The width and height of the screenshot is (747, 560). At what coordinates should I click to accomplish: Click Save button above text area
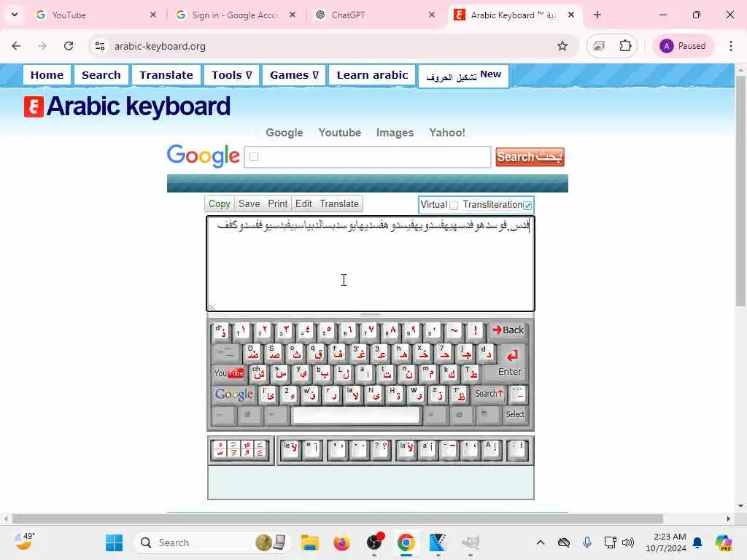249,204
